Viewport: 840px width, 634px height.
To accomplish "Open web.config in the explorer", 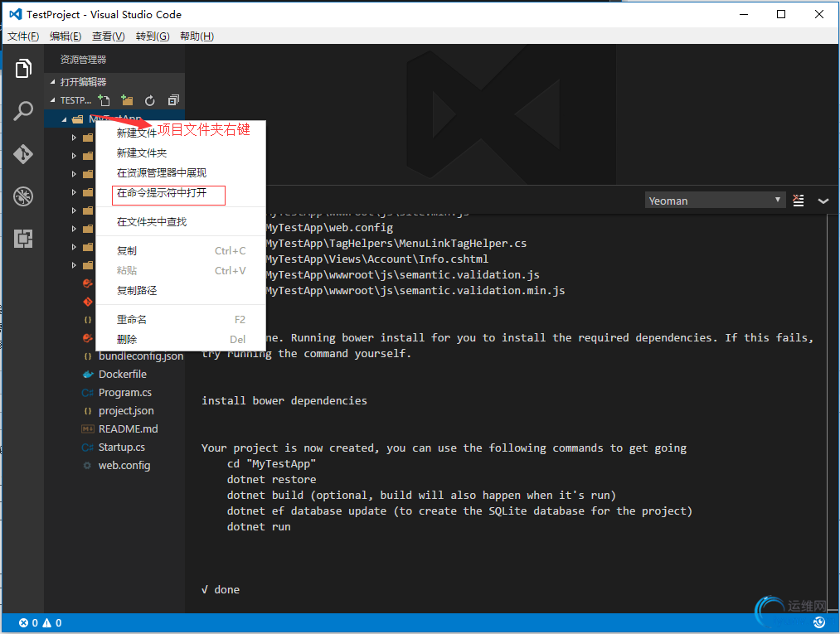I will [x=124, y=465].
